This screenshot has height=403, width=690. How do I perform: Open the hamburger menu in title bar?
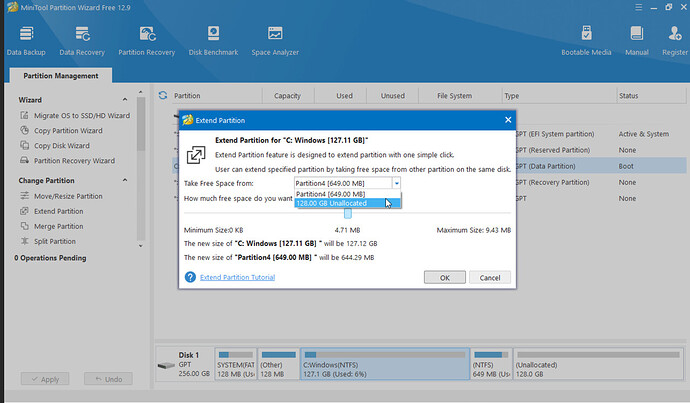tap(639, 7)
